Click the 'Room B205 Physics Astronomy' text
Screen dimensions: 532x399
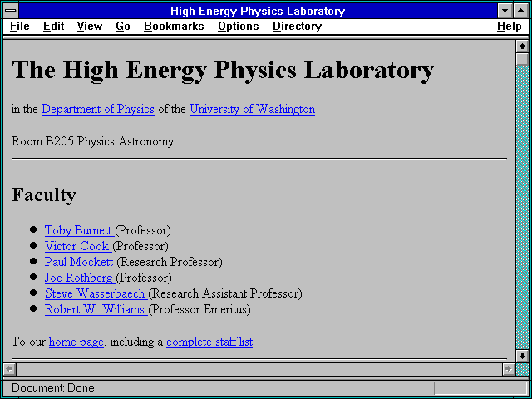(x=92, y=141)
